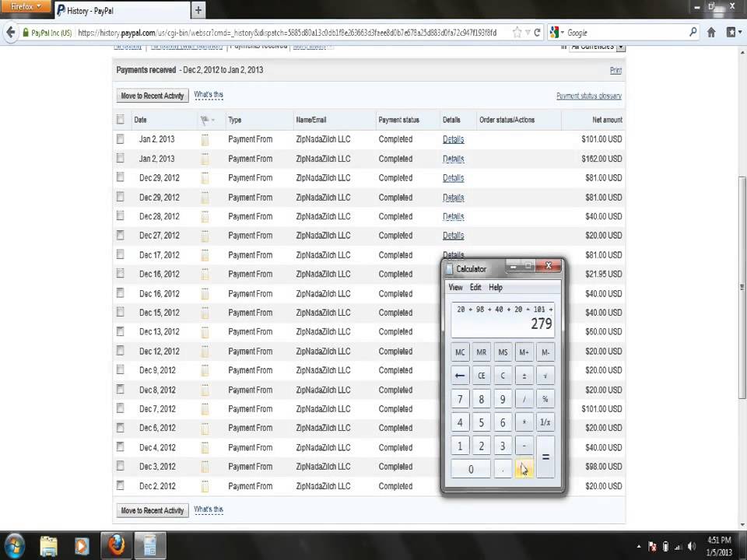This screenshot has width=747, height=560.
Task: Click Calculator plus-minus sign key
Action: point(524,376)
